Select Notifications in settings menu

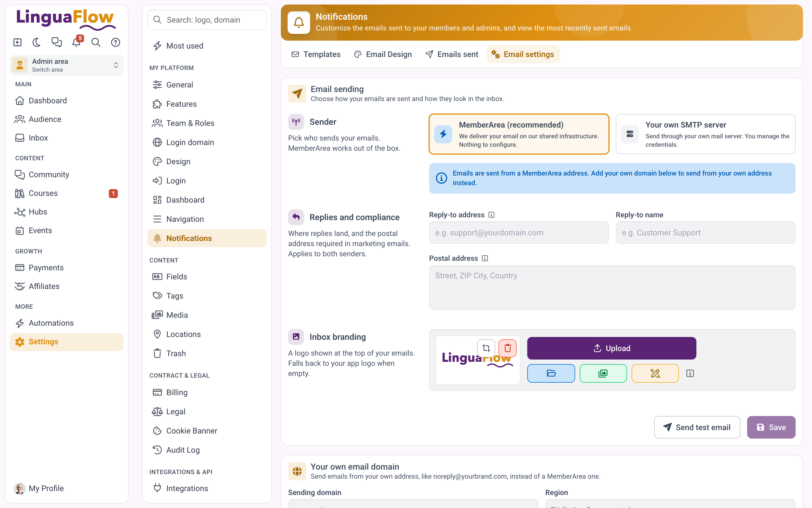pos(207,238)
